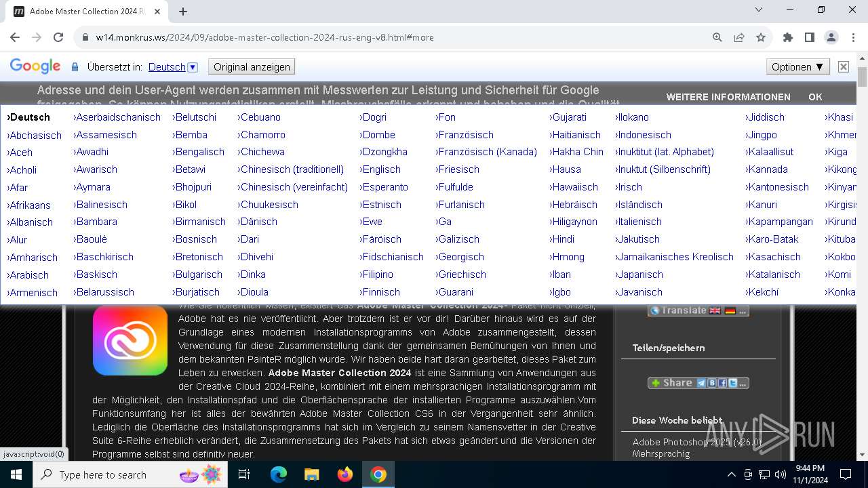Open Task View on taskbar

(x=244, y=474)
